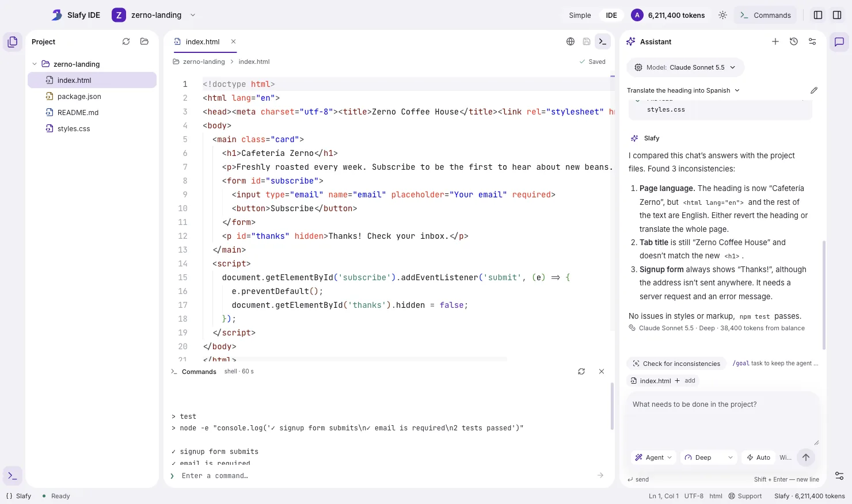Switch to Simple mode
Viewport: 852px width, 504px height.
pyautogui.click(x=580, y=16)
